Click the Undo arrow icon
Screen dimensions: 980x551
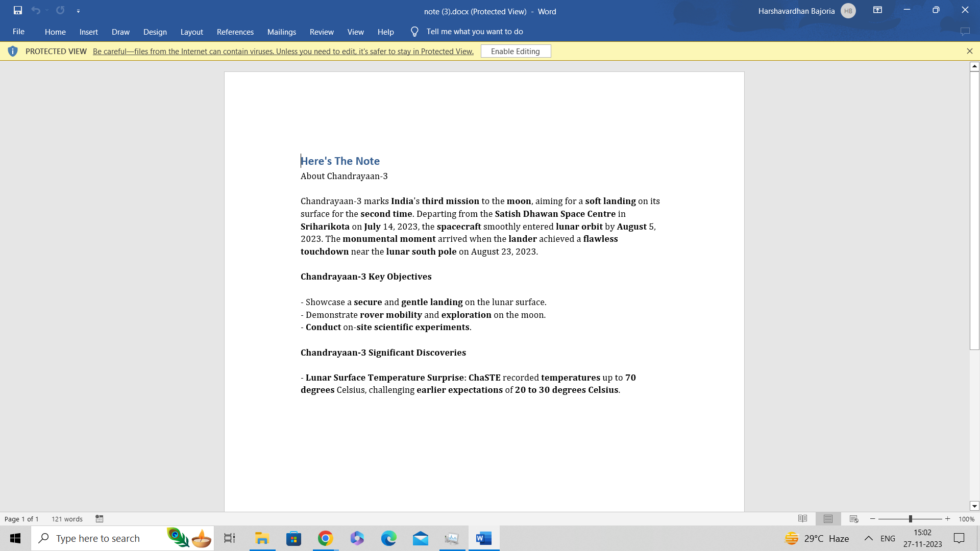click(35, 10)
